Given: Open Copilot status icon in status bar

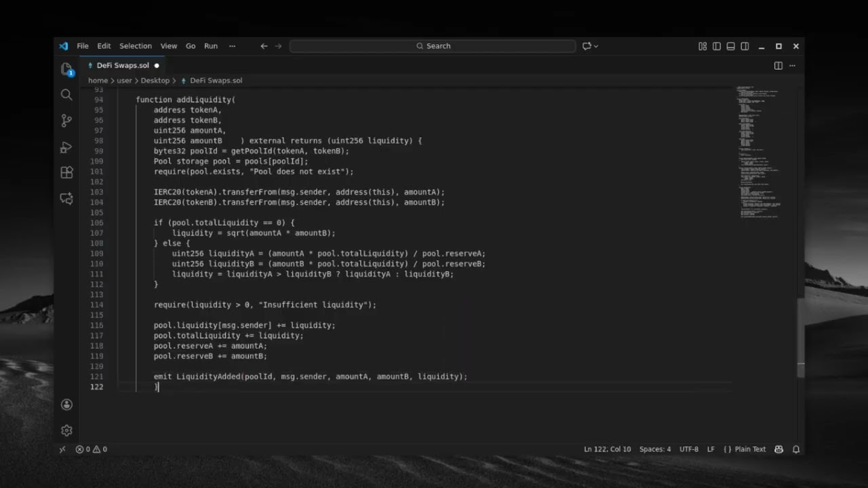Looking at the screenshot, I should tap(778, 449).
